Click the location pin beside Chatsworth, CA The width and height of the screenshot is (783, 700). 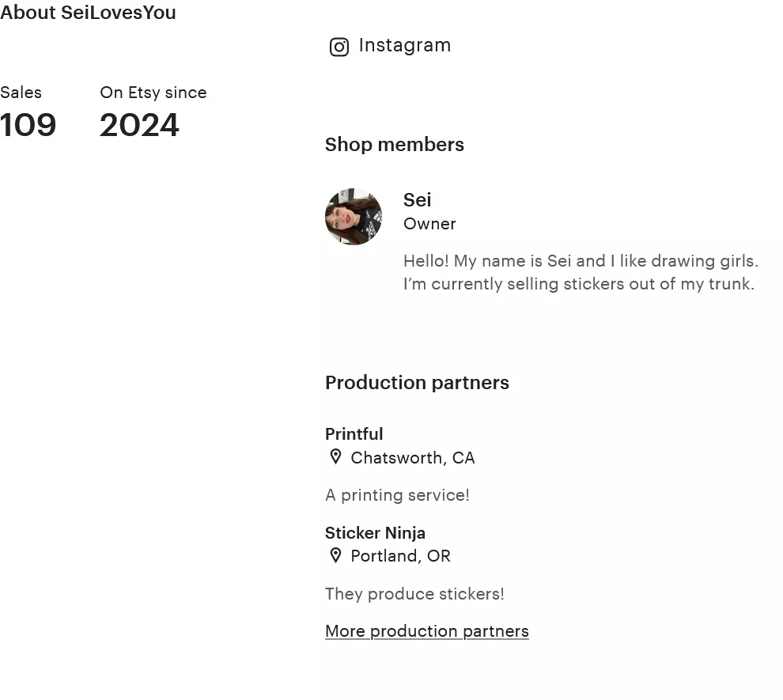tap(335, 457)
